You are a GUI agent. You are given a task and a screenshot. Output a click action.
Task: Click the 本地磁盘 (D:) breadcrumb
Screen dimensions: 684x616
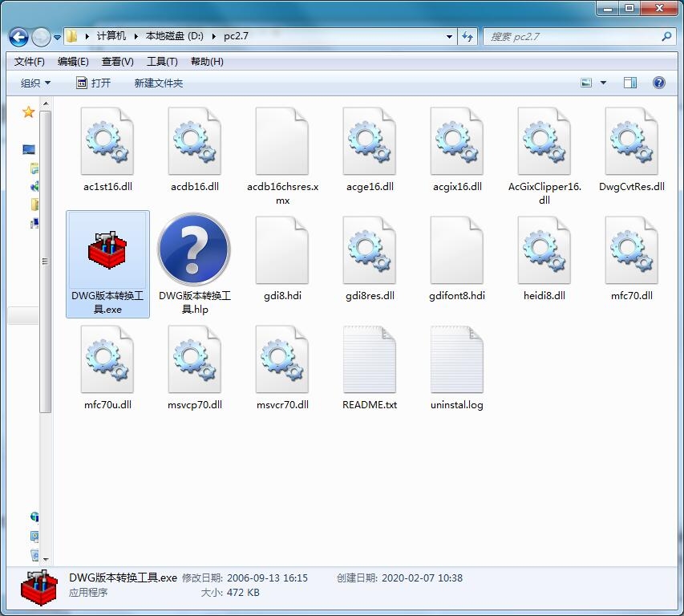[175, 36]
